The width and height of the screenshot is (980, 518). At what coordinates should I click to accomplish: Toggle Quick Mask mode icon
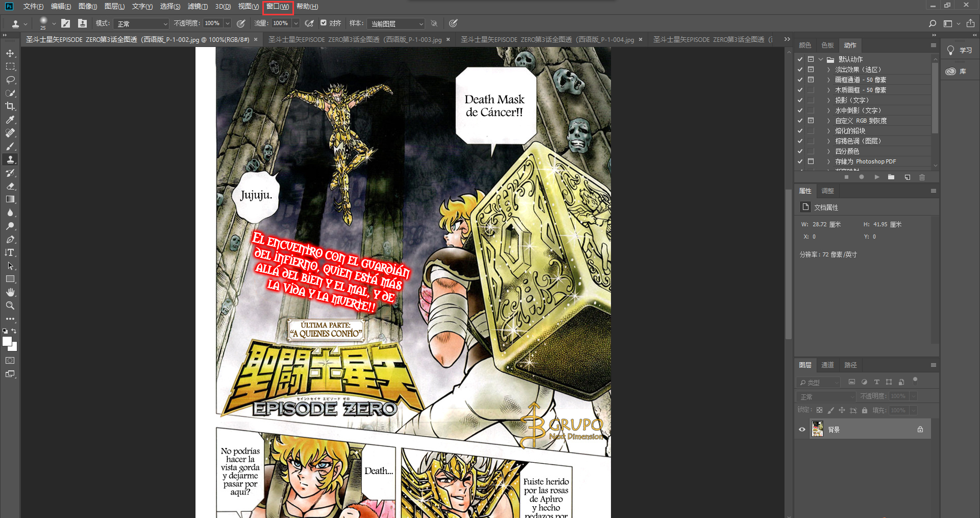[x=10, y=361]
